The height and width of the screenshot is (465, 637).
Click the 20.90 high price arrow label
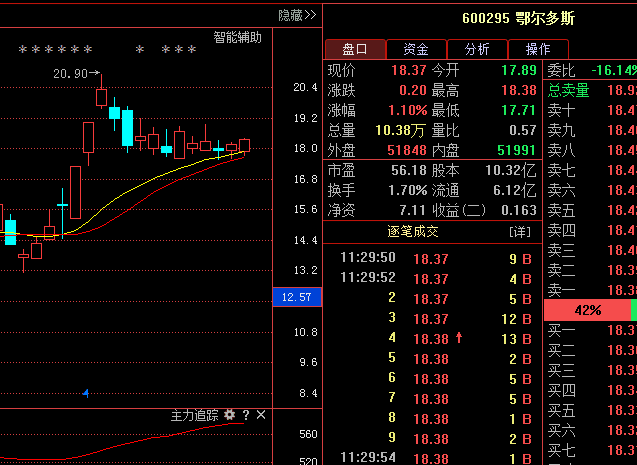click(76, 74)
